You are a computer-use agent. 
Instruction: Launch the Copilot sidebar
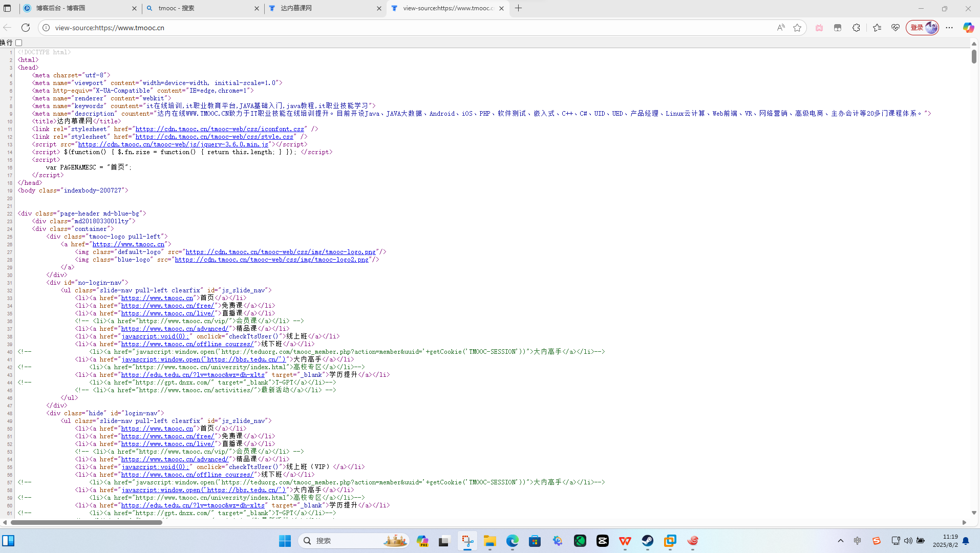pyautogui.click(x=968, y=28)
